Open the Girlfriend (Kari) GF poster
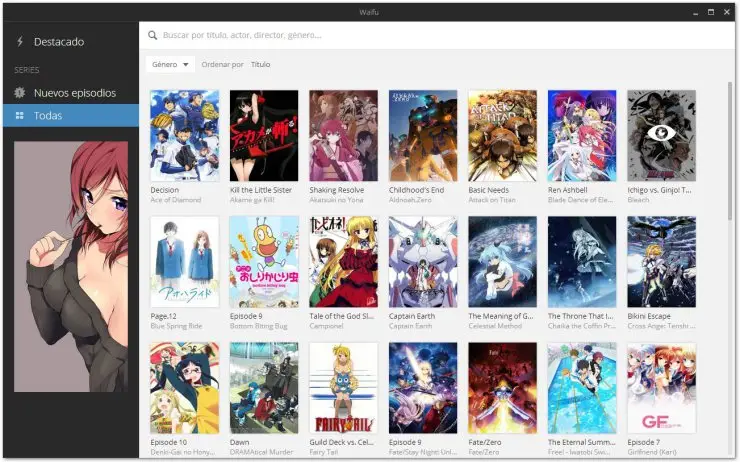Viewport: 740px width, 462px height. 662,388
